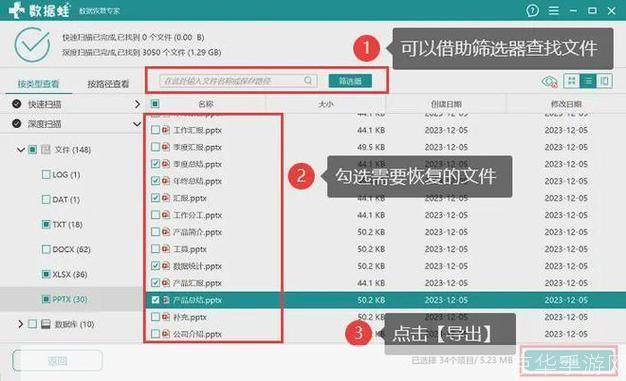This screenshot has height=381, width=626.
Task: Check the 工作分工.pptx checkbox
Action: (155, 215)
